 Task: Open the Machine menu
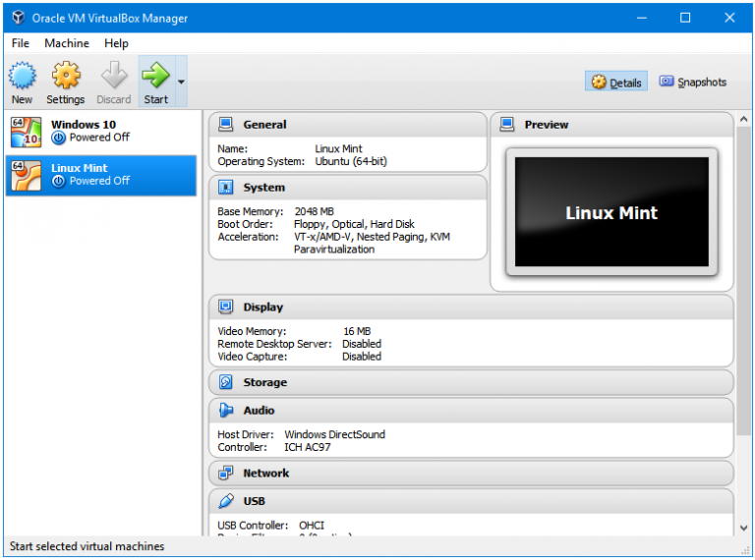click(x=67, y=43)
